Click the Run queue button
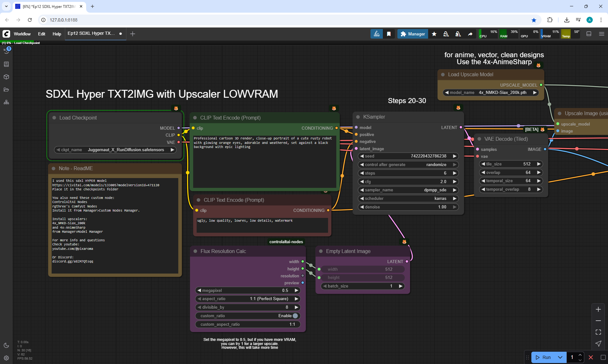The width and height of the screenshot is (608, 364). [543, 357]
